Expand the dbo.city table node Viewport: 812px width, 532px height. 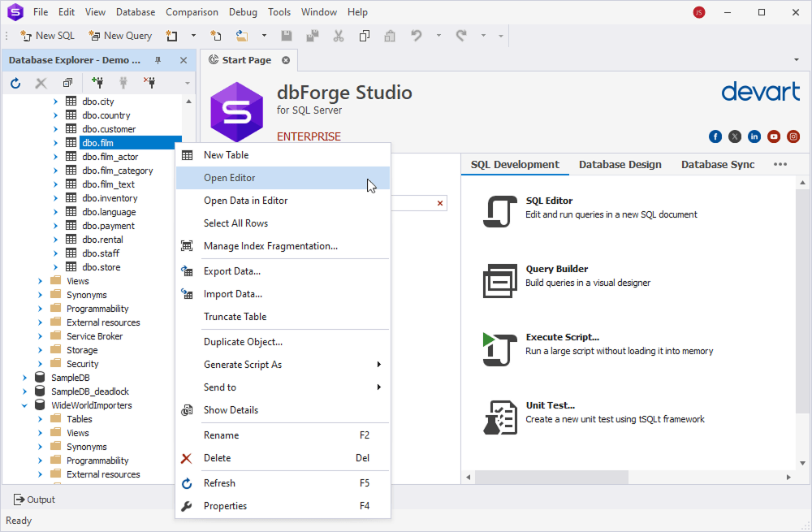coord(55,102)
